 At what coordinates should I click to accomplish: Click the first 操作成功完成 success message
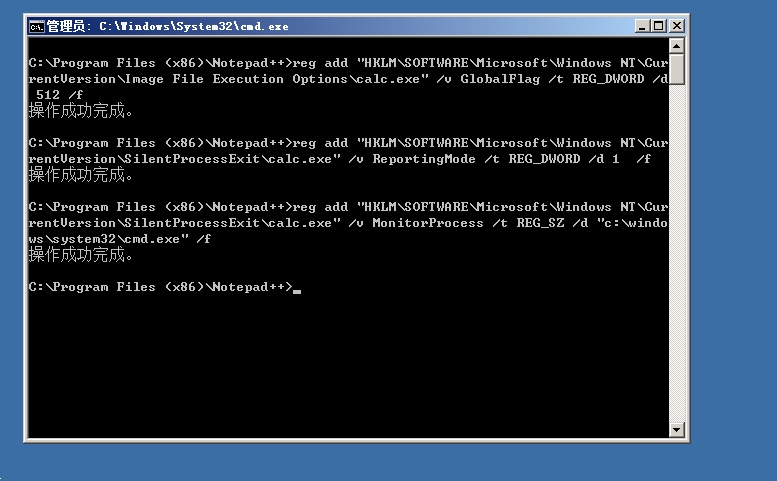point(81,110)
